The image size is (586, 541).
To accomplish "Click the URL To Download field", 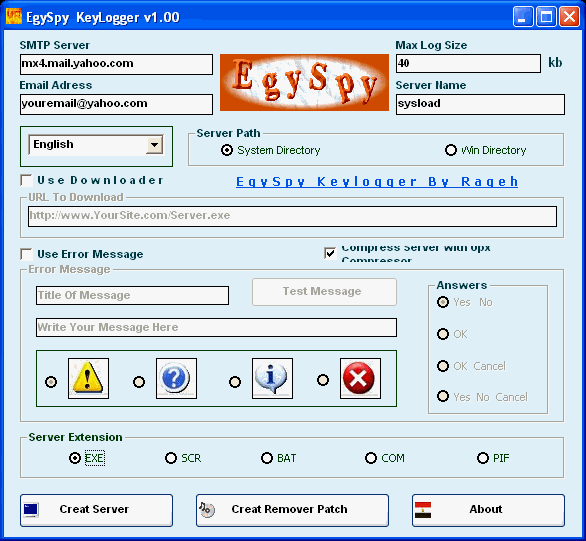I will pos(293,216).
